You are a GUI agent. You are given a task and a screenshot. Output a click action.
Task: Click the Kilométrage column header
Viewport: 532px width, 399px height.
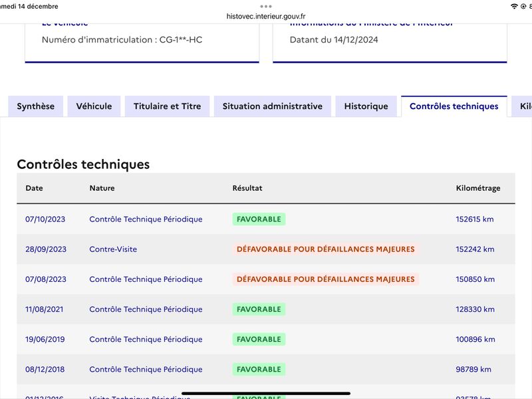click(478, 188)
